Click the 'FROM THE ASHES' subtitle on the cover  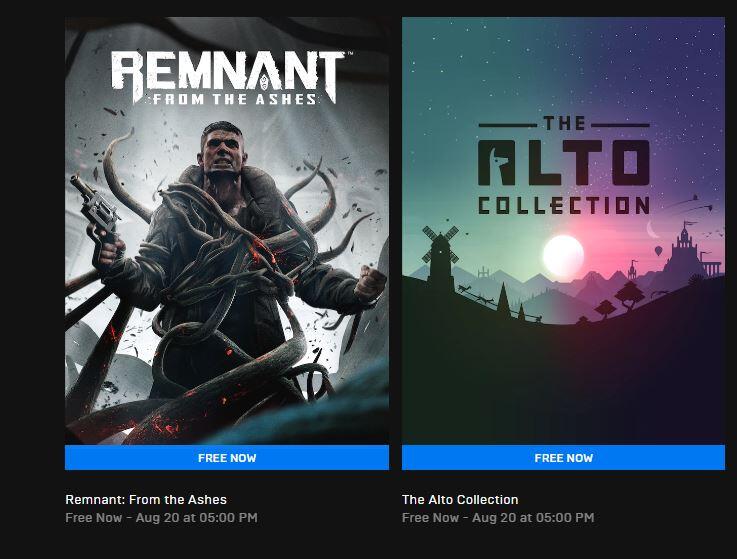[232, 98]
